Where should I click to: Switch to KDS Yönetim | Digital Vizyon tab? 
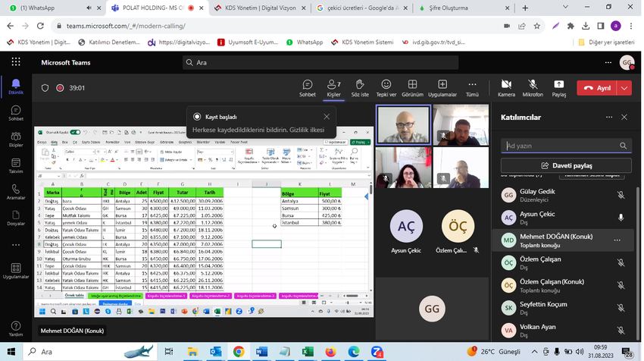pos(260,8)
